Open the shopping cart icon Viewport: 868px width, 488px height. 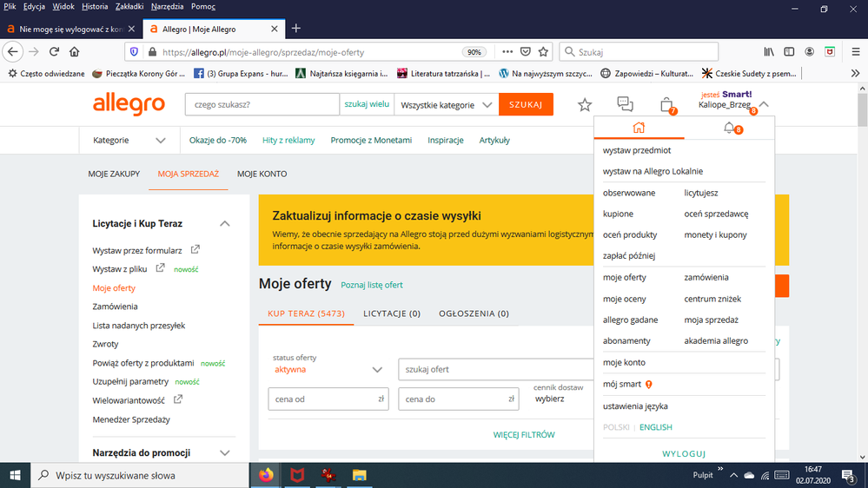pyautogui.click(x=666, y=105)
